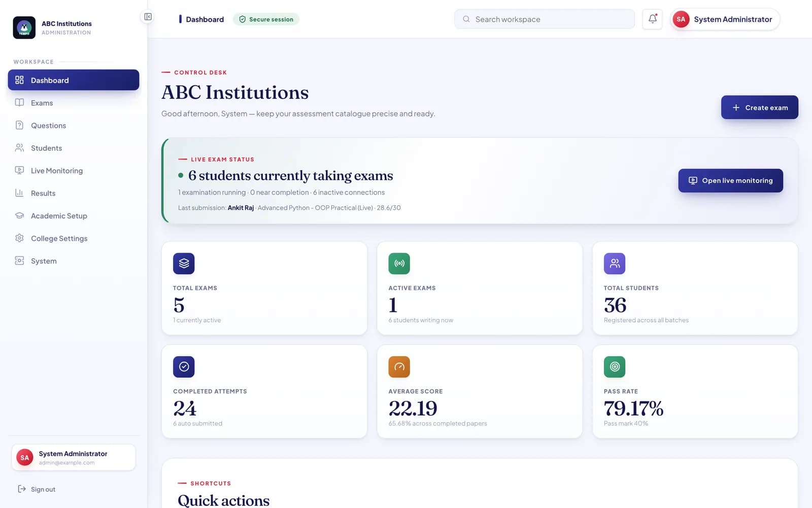Viewport: 812px width, 508px height.
Task: Click the Dashboard breadcrumb title in header
Action: tap(205, 19)
